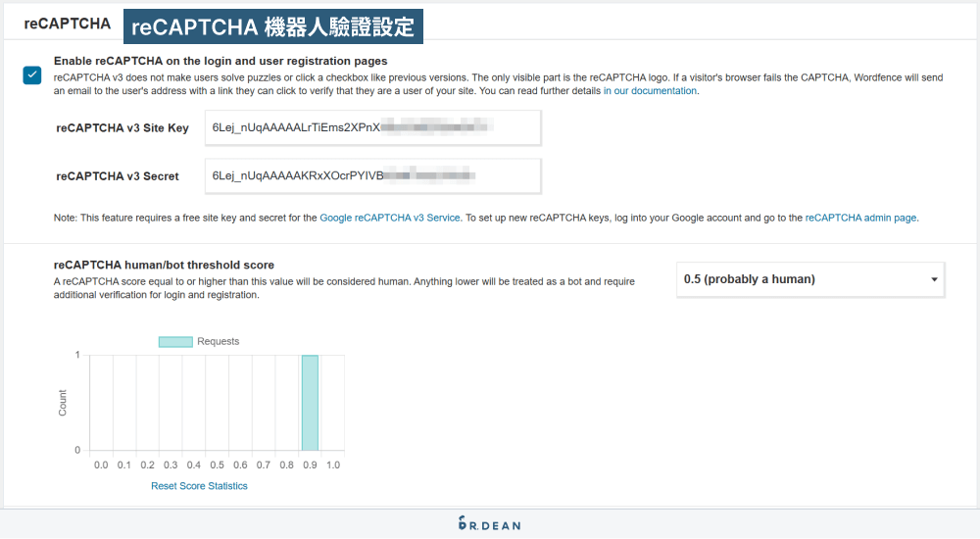Image resolution: width=980 pixels, height=539 pixels.
Task: Click the Reset Score Statistics link
Action: (199, 486)
